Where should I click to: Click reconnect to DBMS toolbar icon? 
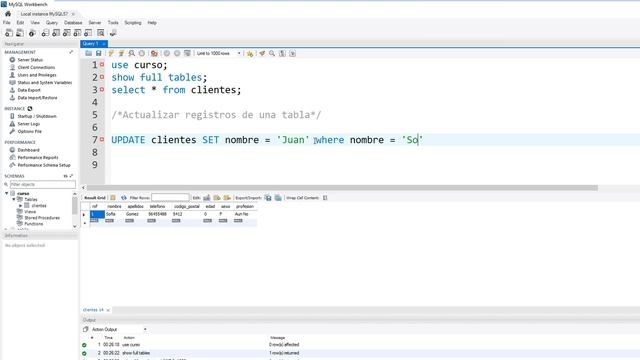(x=113, y=33)
